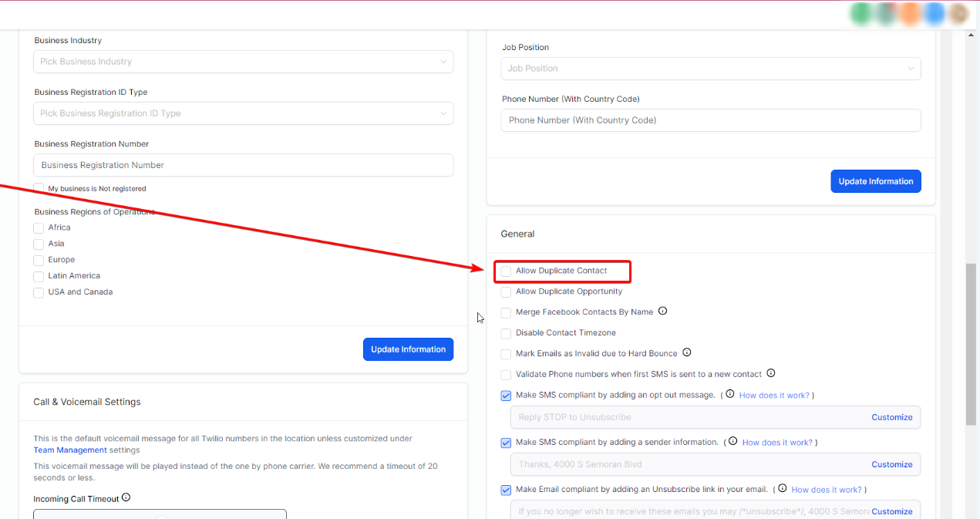Uncheck Email Unsubscribe link compliance
This screenshot has width=980, height=519.
506,490
